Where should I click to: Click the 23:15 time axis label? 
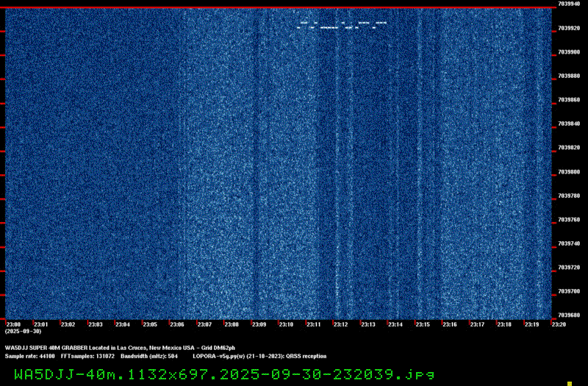click(x=423, y=324)
